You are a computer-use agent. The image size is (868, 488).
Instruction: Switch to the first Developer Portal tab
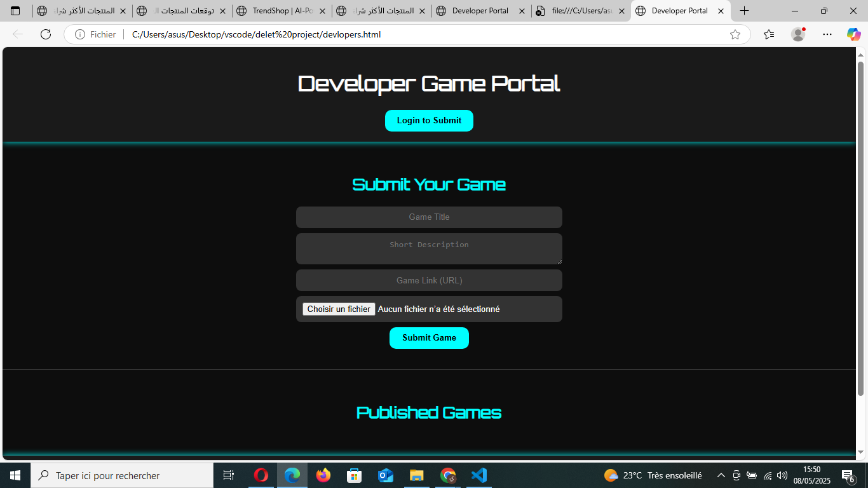tap(480, 11)
